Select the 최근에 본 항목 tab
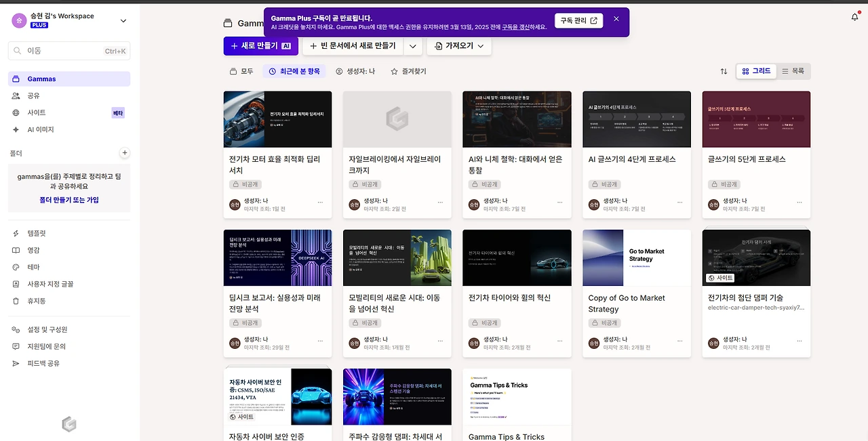Screen dimensions: 868x441 (294, 70)
